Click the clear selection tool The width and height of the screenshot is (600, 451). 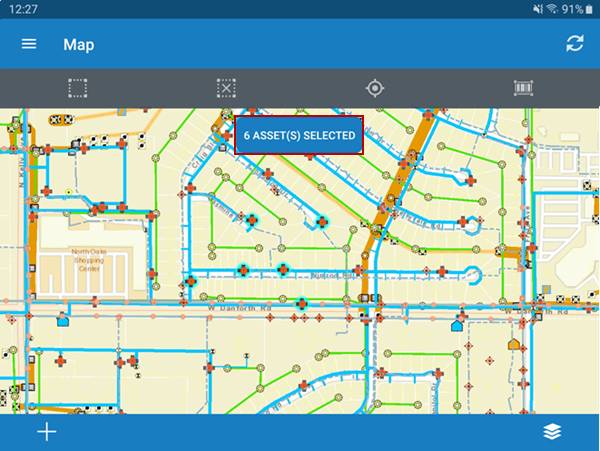[x=226, y=88]
